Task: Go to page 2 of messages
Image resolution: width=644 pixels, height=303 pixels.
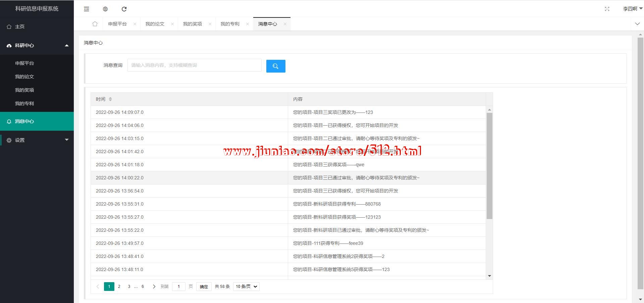Action: (119, 287)
